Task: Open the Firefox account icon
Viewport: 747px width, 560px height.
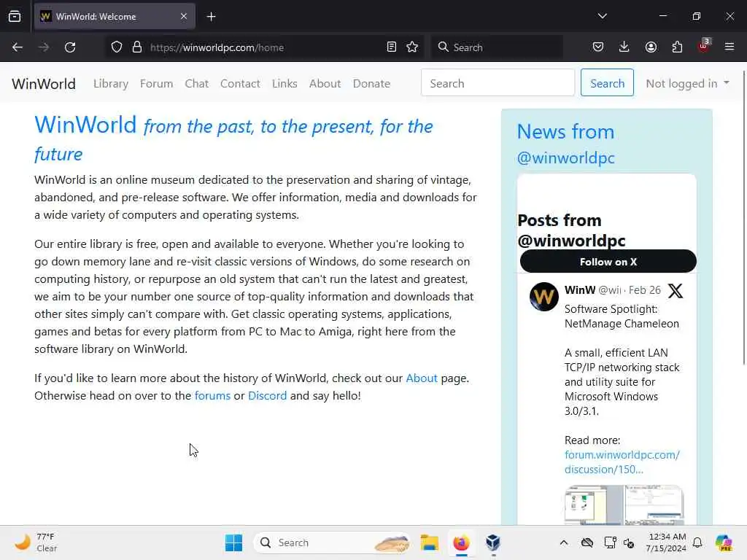Action: (x=651, y=47)
